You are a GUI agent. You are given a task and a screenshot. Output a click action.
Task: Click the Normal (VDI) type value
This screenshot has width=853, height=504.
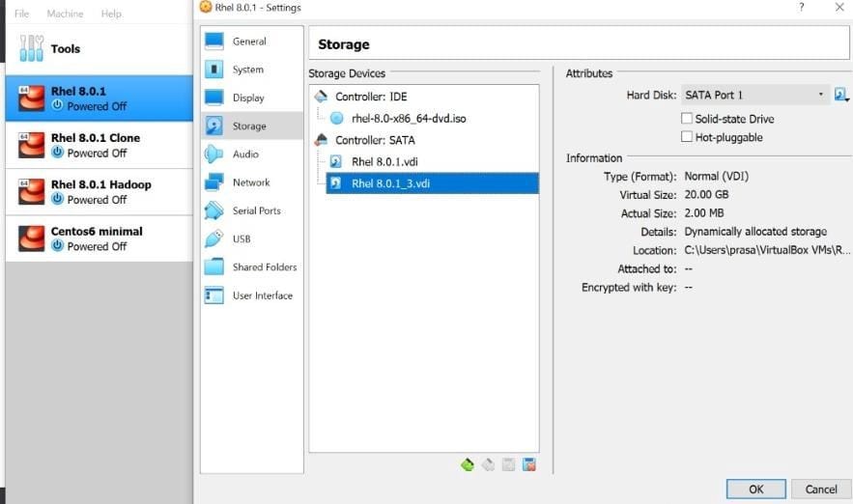pyautogui.click(x=716, y=176)
